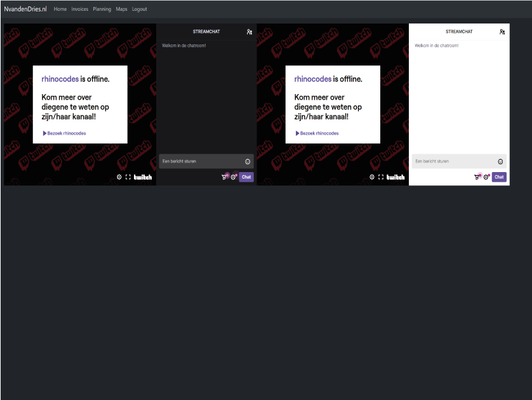Click STREAMCHAT header in dark chat
The image size is (532, 400).
click(x=206, y=32)
